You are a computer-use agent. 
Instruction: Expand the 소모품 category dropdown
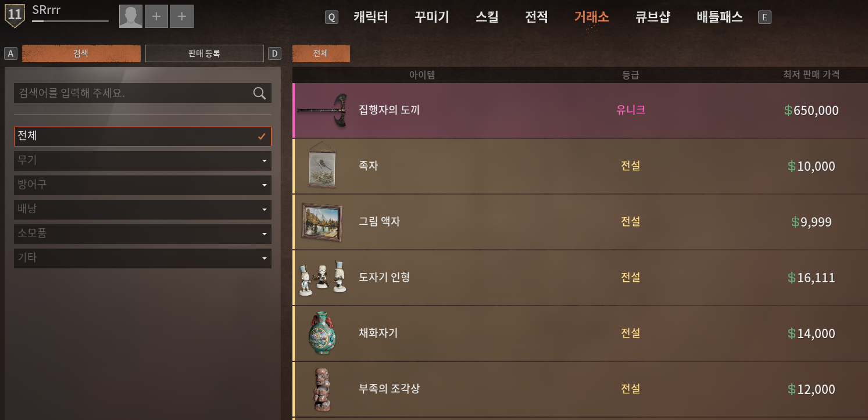(142, 234)
